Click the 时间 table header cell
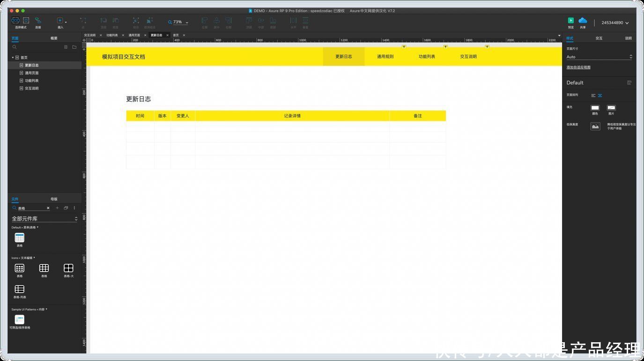Image resolution: width=644 pixels, height=361 pixels. click(x=140, y=116)
